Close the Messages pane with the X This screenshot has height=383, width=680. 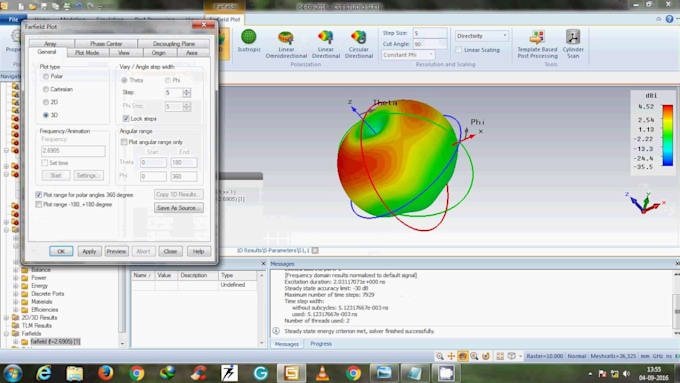point(677,263)
